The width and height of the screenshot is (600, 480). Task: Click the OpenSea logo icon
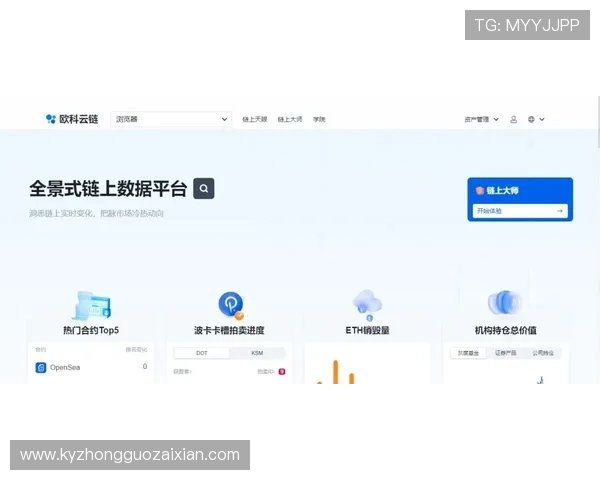coord(41,367)
